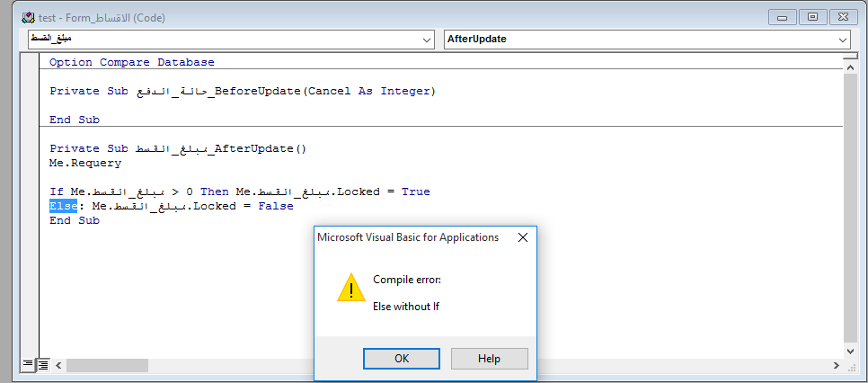Expand the object list dropdown arrow
The image size is (868, 383).
427,40
